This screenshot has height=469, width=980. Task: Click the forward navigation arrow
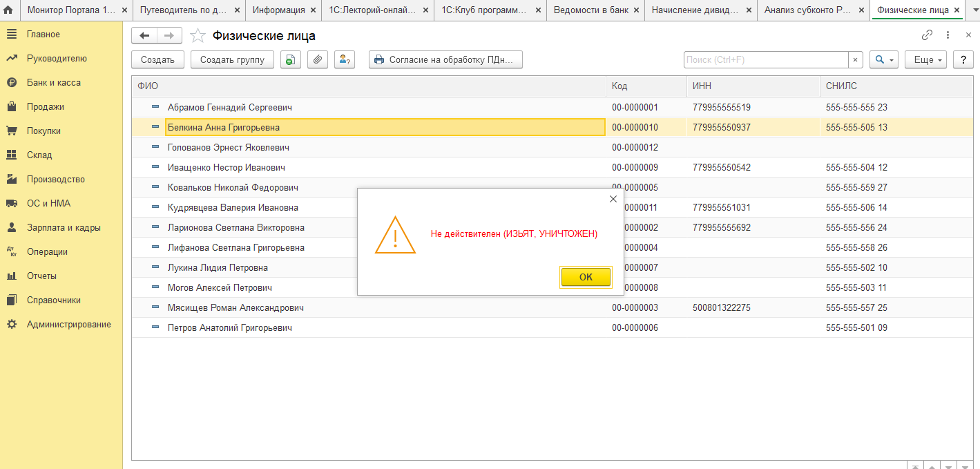169,36
